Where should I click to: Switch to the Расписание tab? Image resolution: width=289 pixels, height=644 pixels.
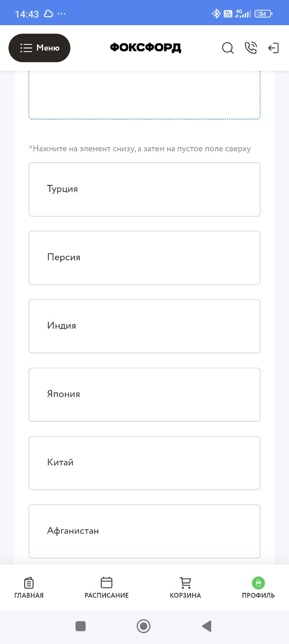tap(106, 587)
